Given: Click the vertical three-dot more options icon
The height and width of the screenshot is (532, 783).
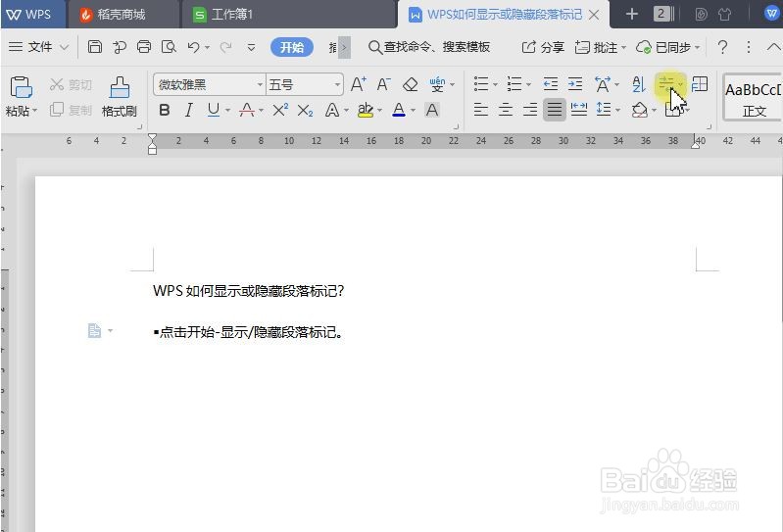Looking at the screenshot, I should (748, 47).
